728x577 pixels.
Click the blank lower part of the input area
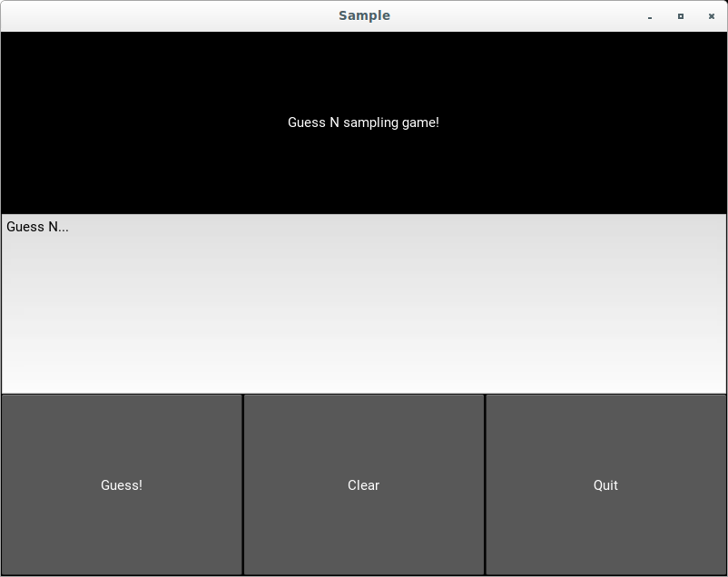363,363
